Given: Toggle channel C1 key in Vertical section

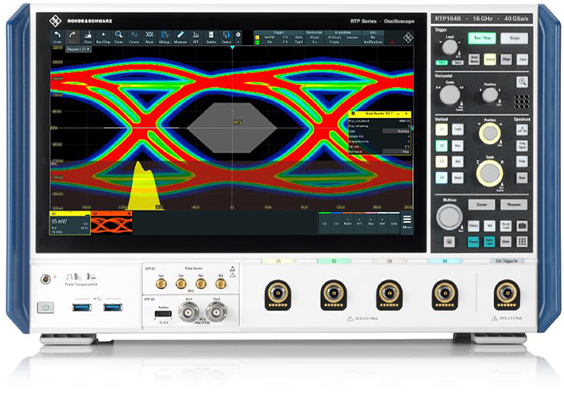Looking at the screenshot, I should click(441, 129).
